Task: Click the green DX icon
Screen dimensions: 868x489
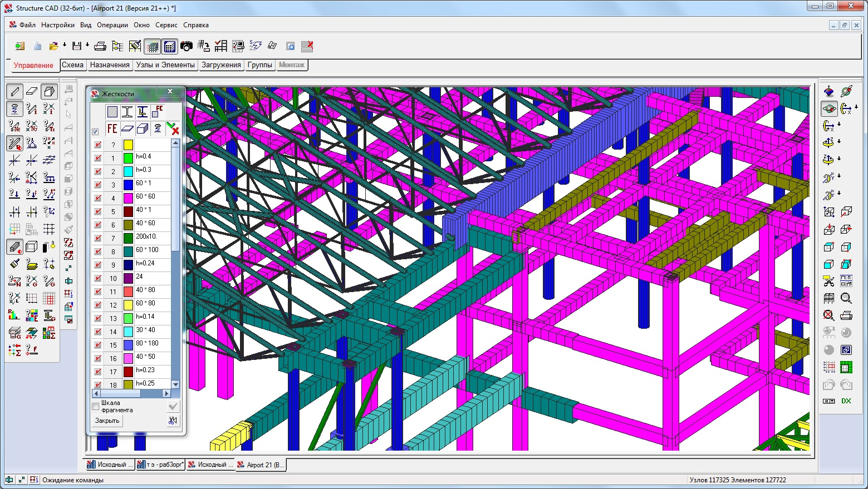Action: click(x=846, y=401)
